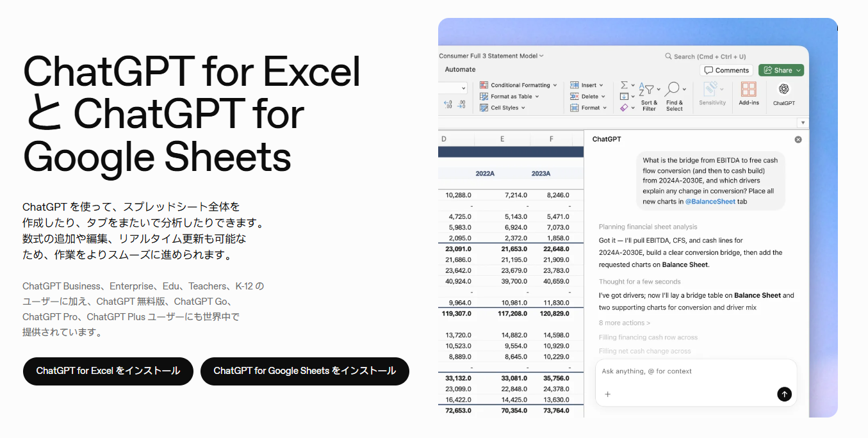Expand the 8 more actions list
Image resolution: width=868 pixels, height=438 pixels.
click(x=625, y=323)
